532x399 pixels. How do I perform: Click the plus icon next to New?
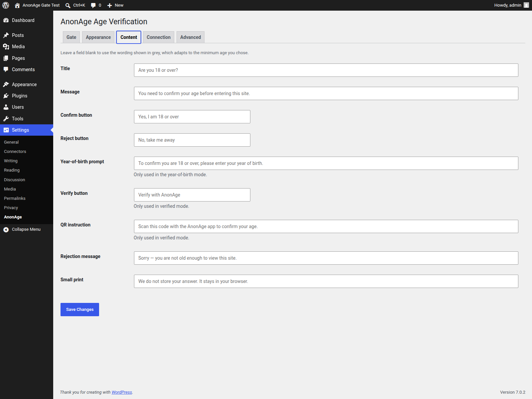tap(110, 5)
